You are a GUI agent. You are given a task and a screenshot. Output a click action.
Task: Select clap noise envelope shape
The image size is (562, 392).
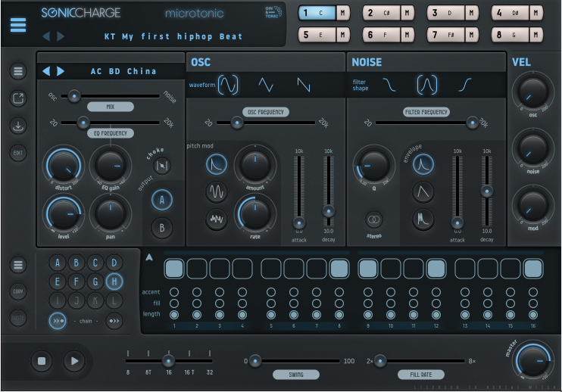(x=423, y=219)
